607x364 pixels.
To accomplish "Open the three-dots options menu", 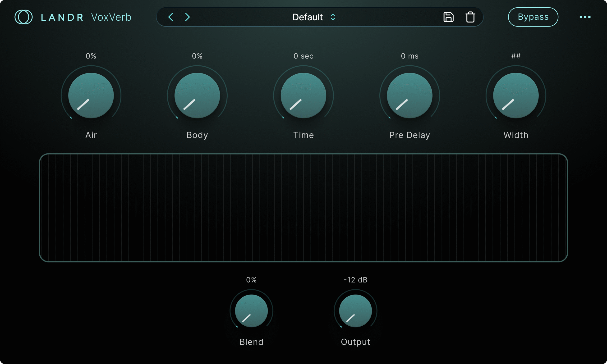I will [x=585, y=17].
